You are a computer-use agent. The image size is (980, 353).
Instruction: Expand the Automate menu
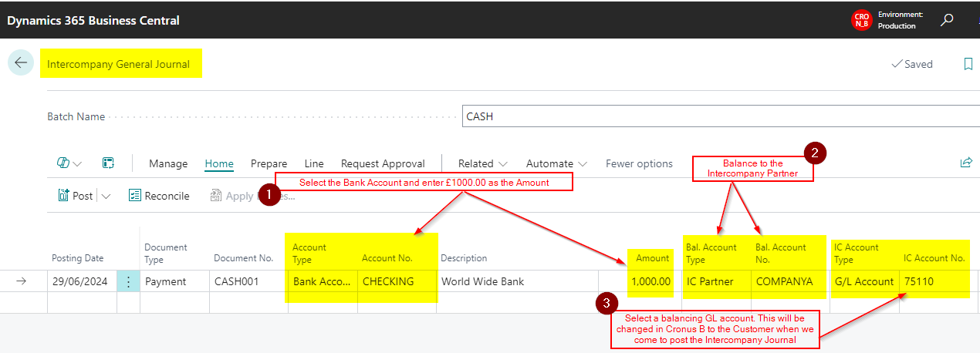click(x=556, y=163)
